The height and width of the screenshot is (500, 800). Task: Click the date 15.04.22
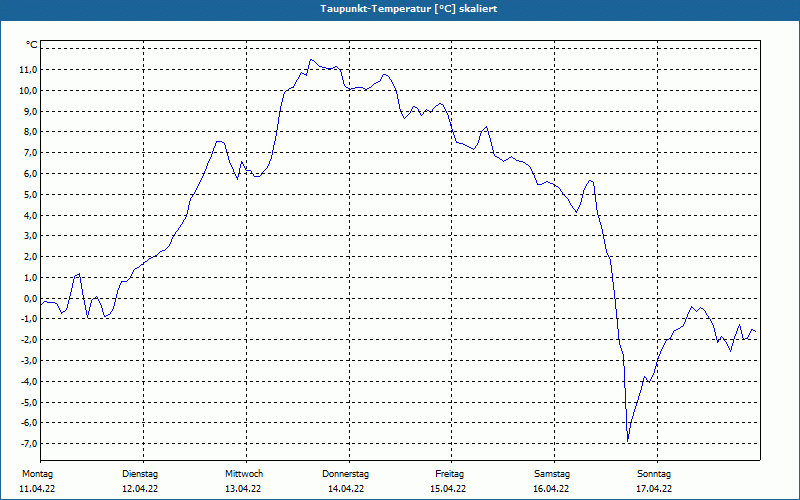click(x=448, y=489)
